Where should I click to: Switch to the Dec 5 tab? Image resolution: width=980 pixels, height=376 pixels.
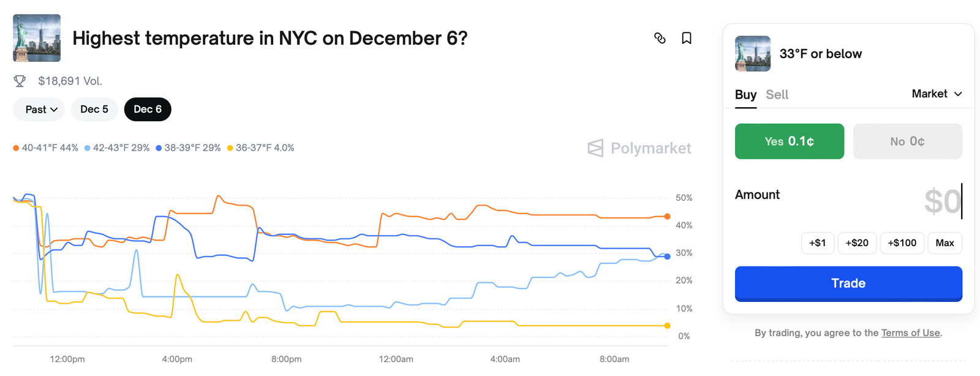[x=94, y=109]
